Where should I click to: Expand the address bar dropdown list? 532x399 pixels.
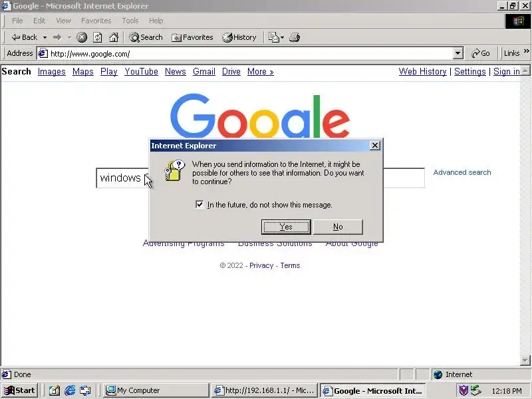click(458, 53)
